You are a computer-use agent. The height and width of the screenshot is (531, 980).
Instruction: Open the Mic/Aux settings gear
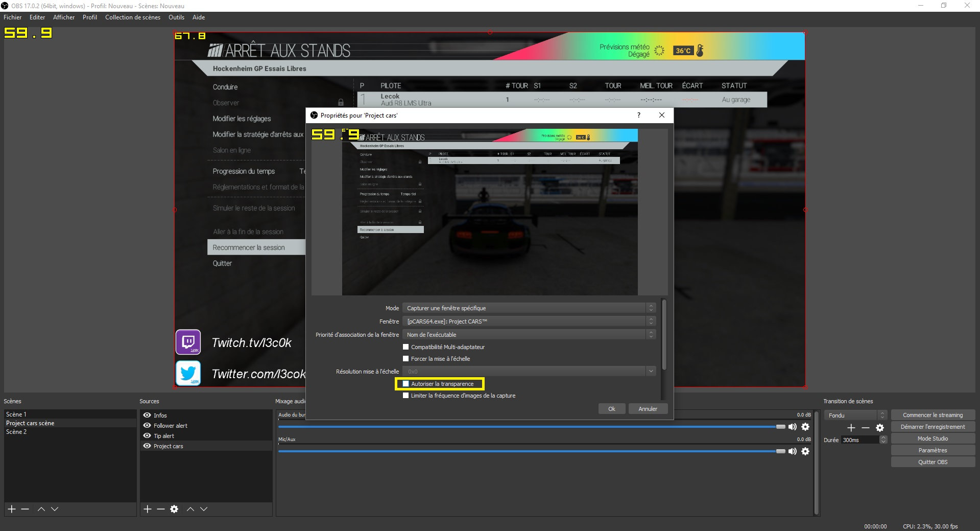(x=805, y=451)
